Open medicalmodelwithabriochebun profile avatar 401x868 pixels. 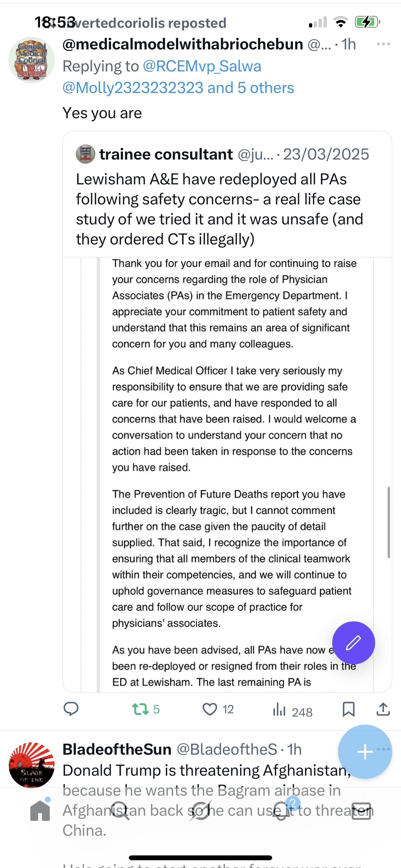point(32,60)
